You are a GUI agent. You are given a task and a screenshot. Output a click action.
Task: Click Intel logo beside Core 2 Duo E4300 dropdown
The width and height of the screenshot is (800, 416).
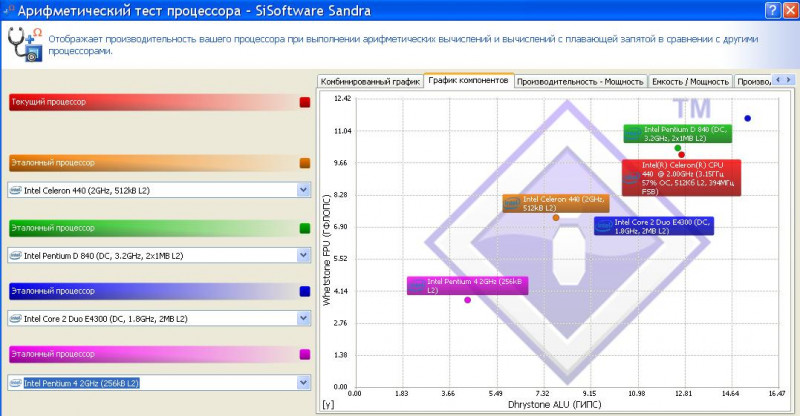(15, 319)
